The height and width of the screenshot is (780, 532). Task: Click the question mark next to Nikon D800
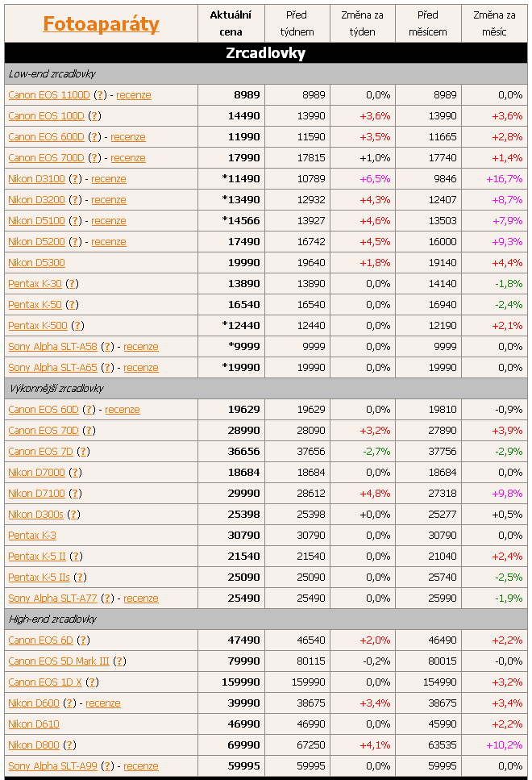point(70,745)
